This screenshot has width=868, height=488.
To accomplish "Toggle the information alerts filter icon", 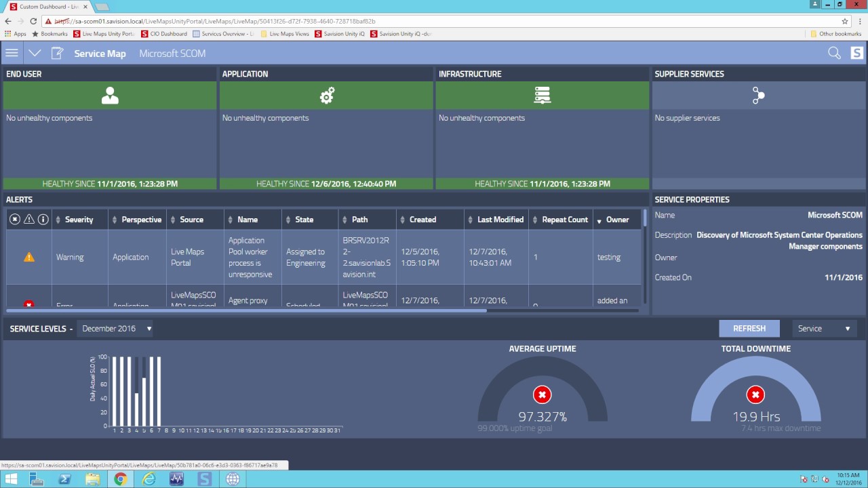I will (x=43, y=220).
